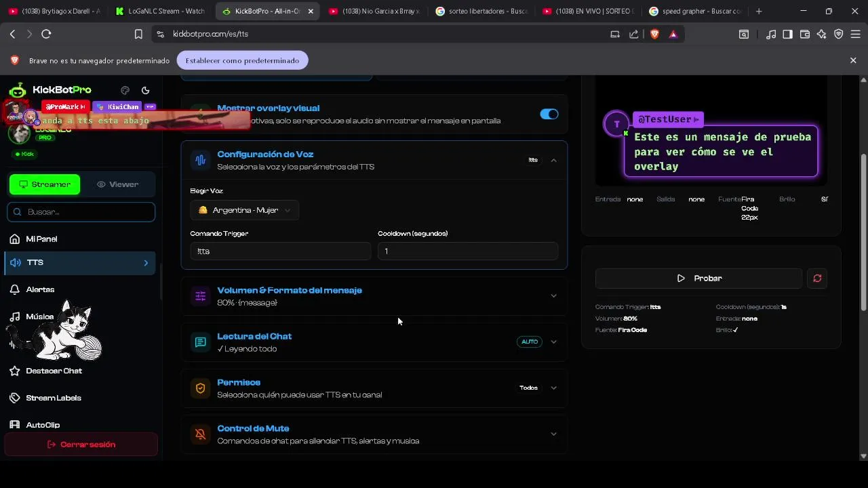Image resolution: width=868 pixels, height=488 pixels.
Task: Click the Alertas bell icon
Action: (15, 289)
